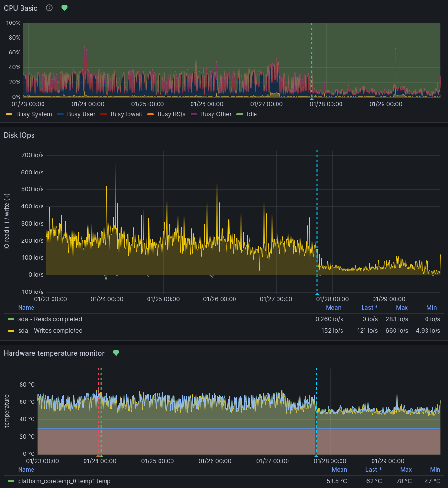Click the CPU Basic info icon
This screenshot has width=448, height=488.
pyautogui.click(x=49, y=8)
